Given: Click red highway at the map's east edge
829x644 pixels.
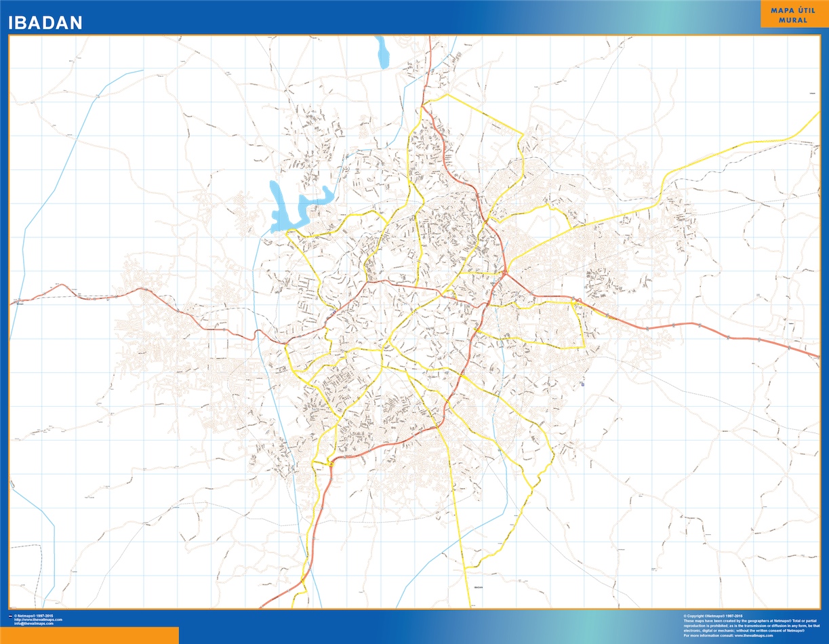Looking at the screenshot, I should click(x=813, y=354).
